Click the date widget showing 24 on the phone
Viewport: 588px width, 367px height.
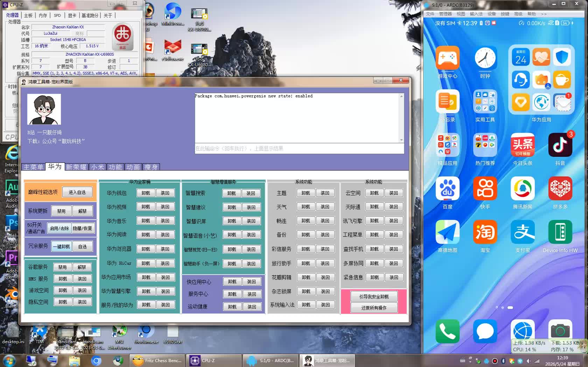click(520, 57)
